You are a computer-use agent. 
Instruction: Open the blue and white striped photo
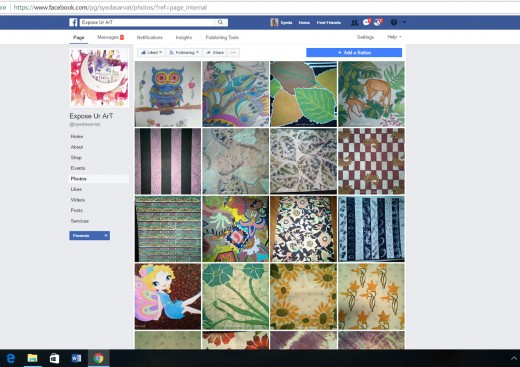click(x=371, y=229)
